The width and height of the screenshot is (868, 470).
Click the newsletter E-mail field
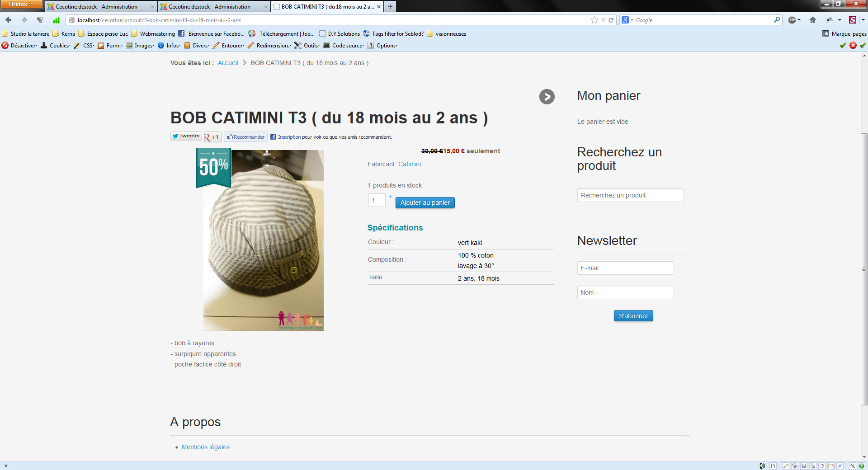click(x=625, y=268)
